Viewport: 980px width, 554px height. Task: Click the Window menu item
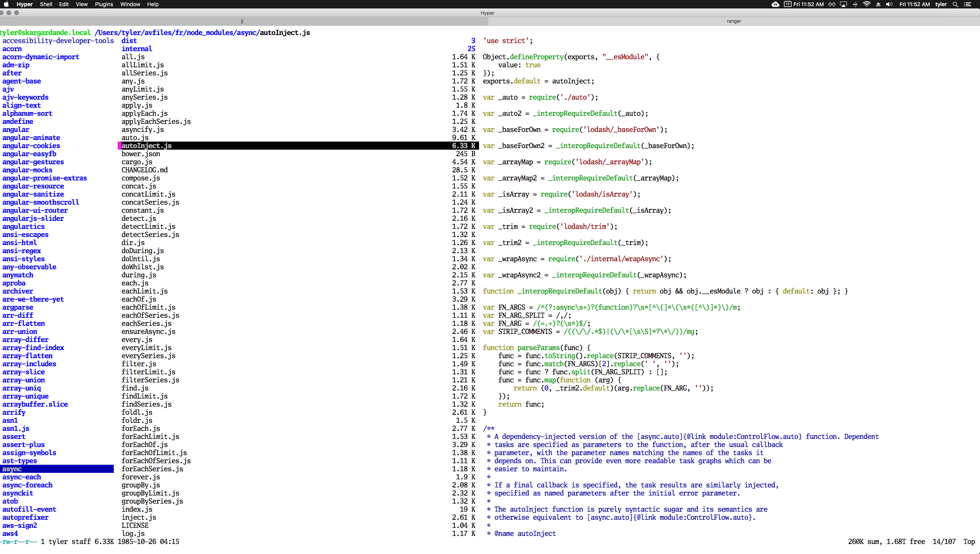point(130,5)
